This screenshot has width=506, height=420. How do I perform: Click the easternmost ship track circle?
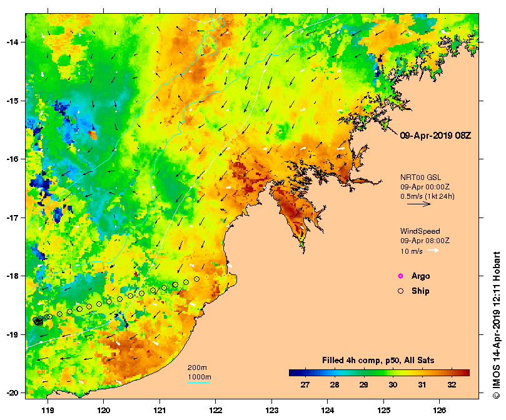pyautogui.click(x=197, y=279)
